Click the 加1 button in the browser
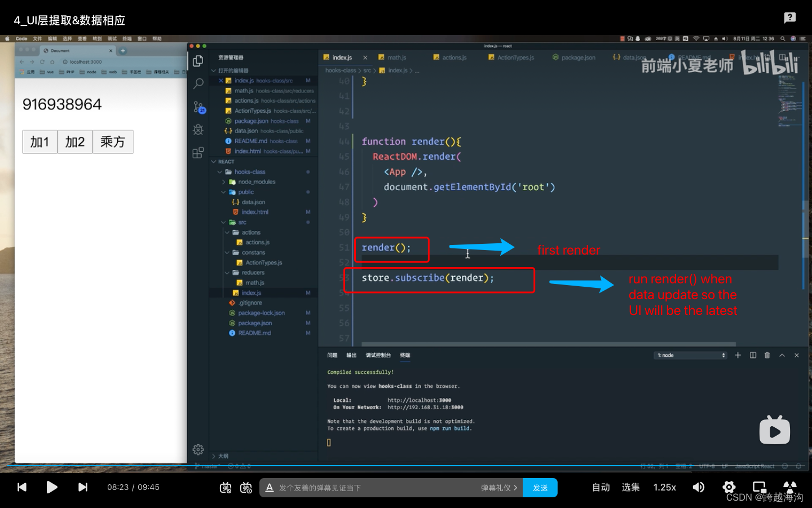The height and width of the screenshot is (508, 812). pyautogui.click(x=39, y=142)
